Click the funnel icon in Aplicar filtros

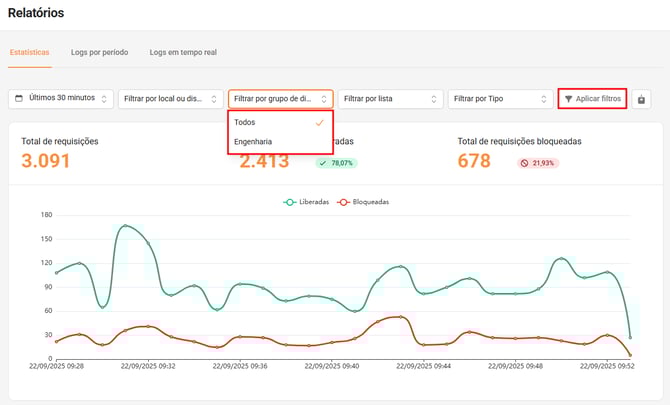point(568,99)
